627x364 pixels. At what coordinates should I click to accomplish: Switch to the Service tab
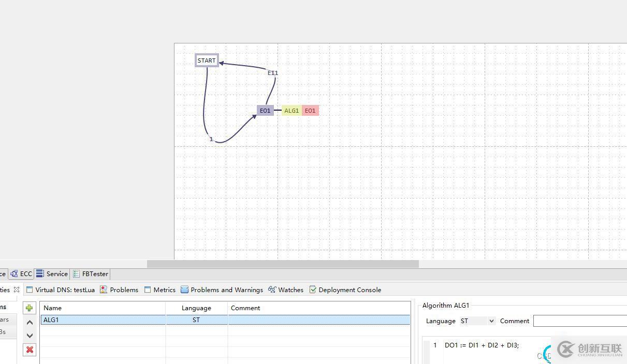pos(52,274)
